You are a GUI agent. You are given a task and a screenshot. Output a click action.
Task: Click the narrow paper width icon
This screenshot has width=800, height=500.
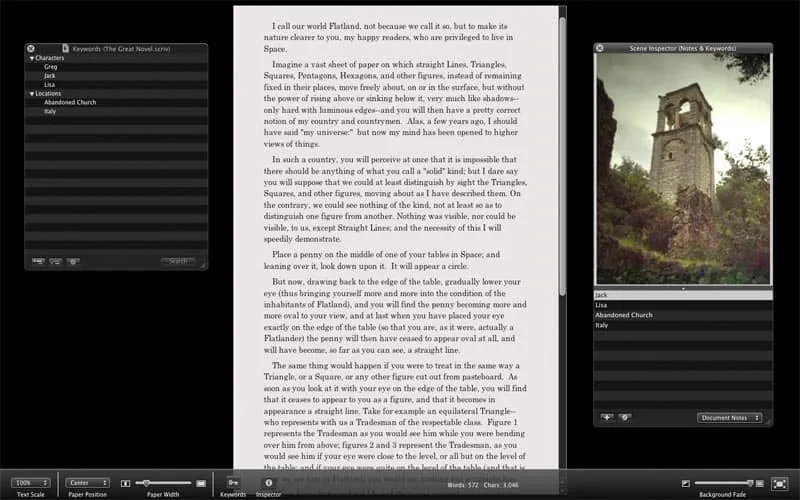125,483
